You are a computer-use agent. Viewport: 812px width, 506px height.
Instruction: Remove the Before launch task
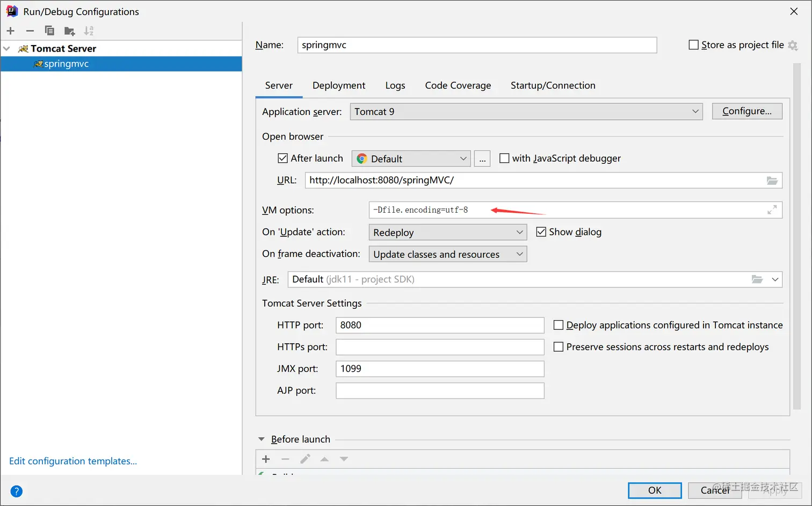tap(285, 459)
